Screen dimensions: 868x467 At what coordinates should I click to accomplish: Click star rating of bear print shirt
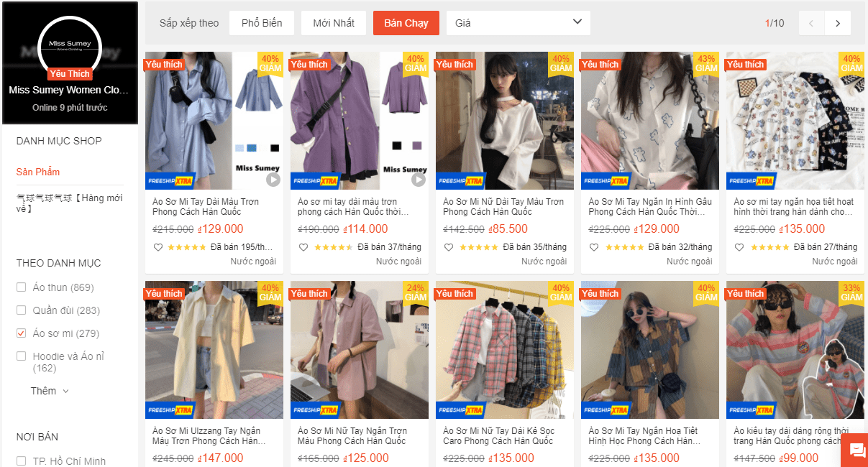(x=624, y=247)
